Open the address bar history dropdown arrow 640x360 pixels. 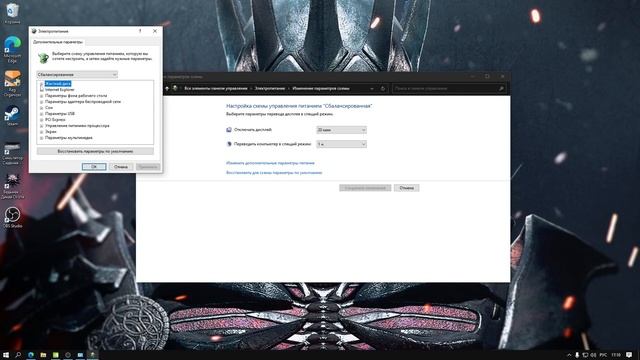(371, 88)
